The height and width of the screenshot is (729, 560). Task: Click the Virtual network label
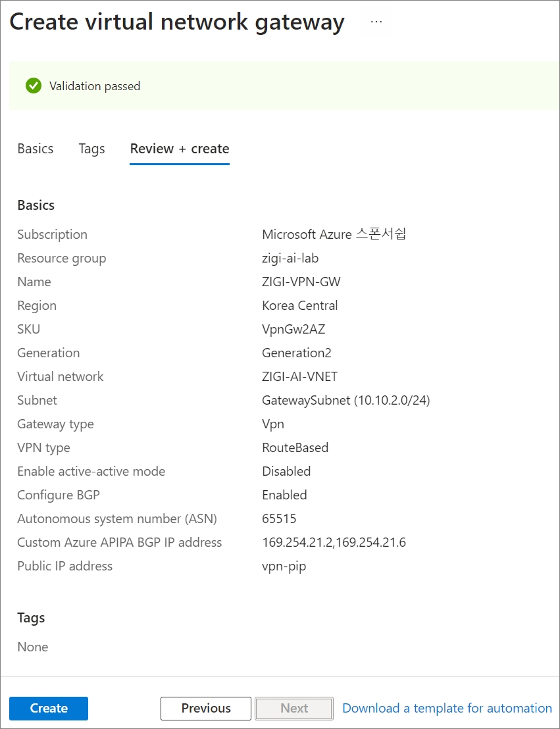pyautogui.click(x=60, y=376)
